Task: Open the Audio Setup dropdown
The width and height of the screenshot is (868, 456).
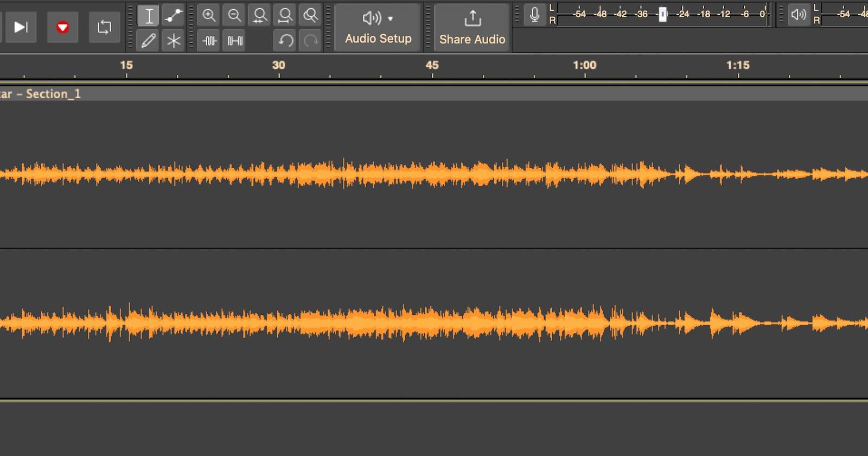Action: tap(378, 27)
